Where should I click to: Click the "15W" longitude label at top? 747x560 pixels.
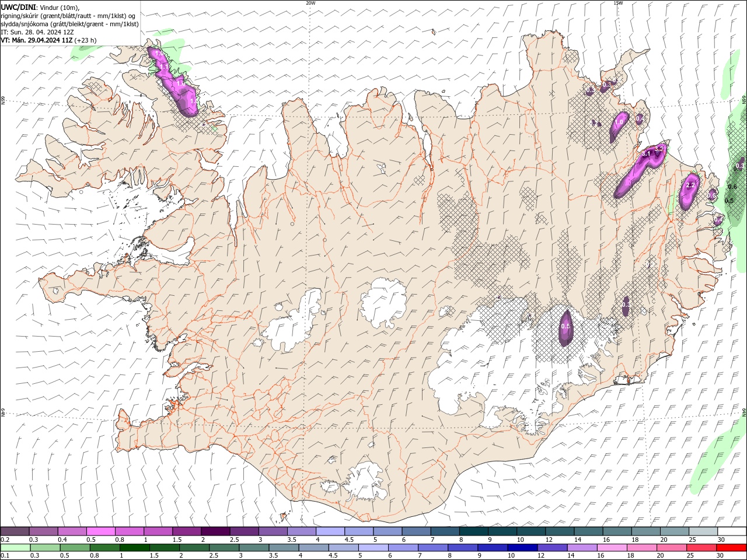(618, 3)
